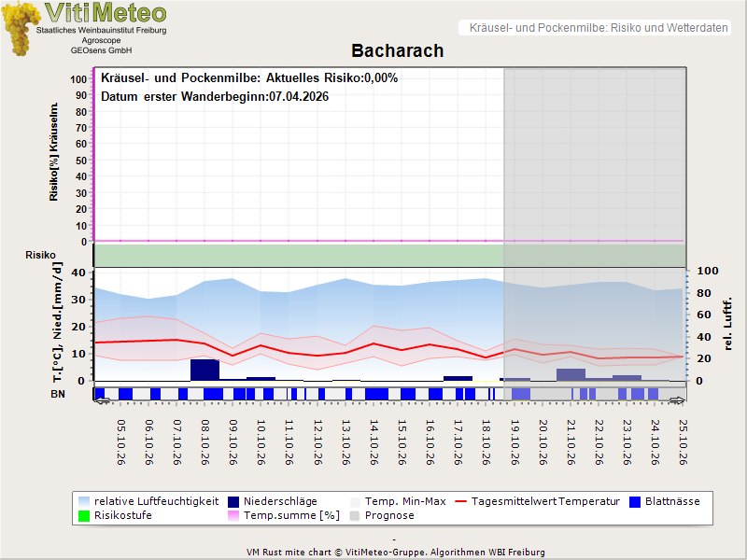Click the Agroscope text under the logo
This screenshot has width=747, height=560.
pos(101,40)
